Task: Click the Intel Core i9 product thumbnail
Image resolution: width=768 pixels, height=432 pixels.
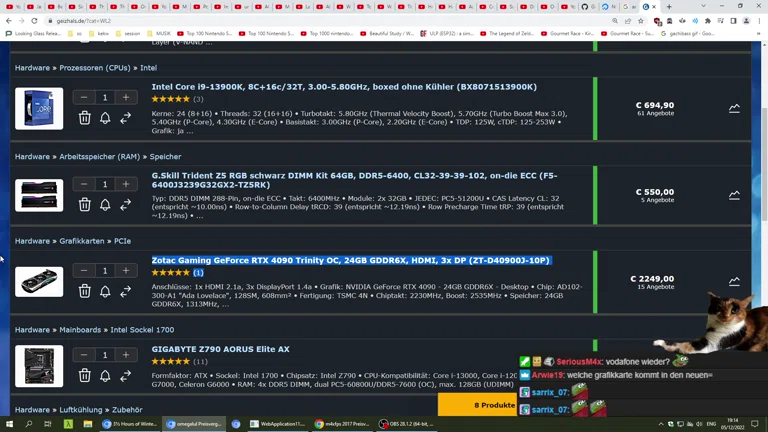Action: (39, 108)
